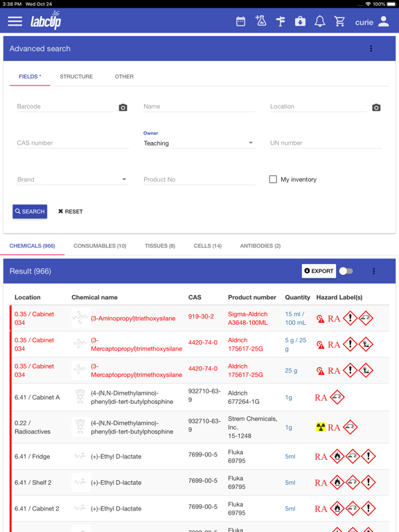The image size is (399, 532).
Task: Click flame hazard icon in Cabinet 2 row
Action: tap(337, 508)
